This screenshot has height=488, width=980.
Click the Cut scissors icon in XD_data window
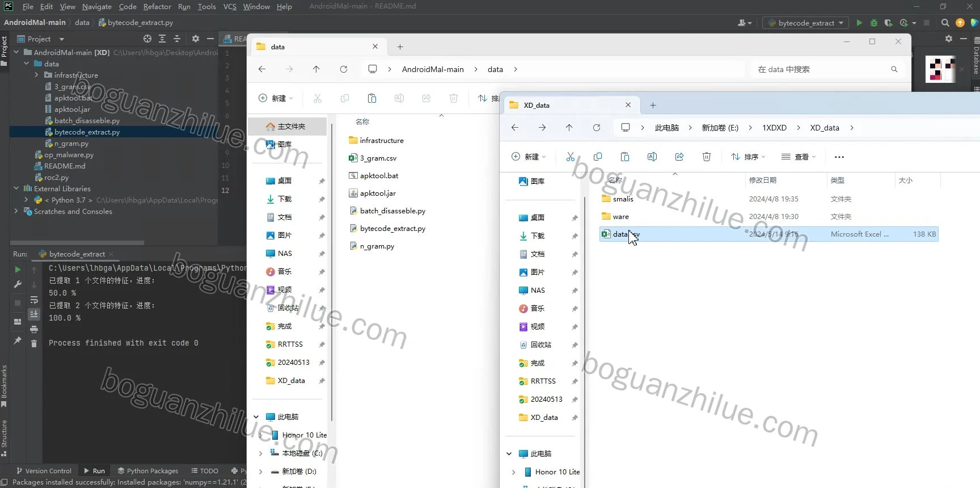pyautogui.click(x=571, y=157)
